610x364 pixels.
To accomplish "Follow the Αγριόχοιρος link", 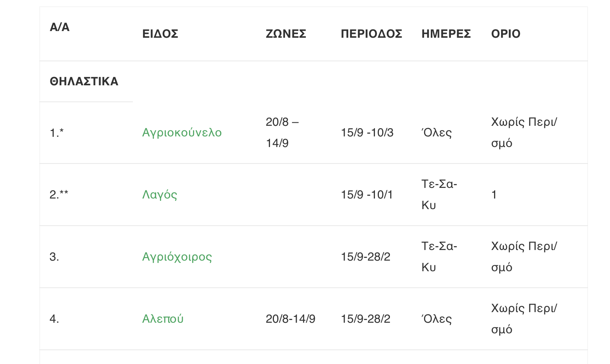I will pyautogui.click(x=177, y=257).
